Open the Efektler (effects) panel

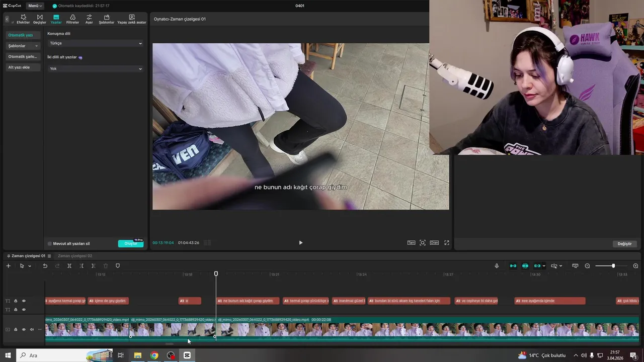coord(23,19)
